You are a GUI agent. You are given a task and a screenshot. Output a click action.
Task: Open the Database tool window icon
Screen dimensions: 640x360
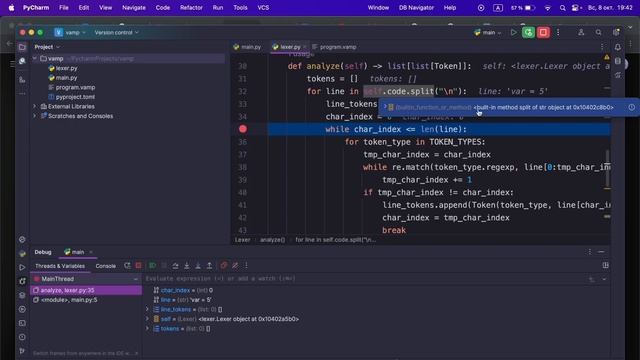pos(618,61)
